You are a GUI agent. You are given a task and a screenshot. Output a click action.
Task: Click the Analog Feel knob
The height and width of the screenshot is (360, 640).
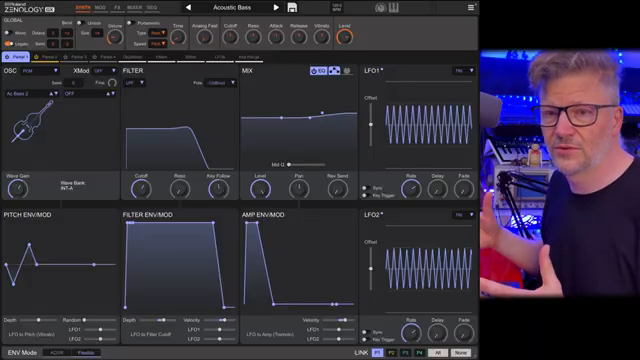click(204, 37)
